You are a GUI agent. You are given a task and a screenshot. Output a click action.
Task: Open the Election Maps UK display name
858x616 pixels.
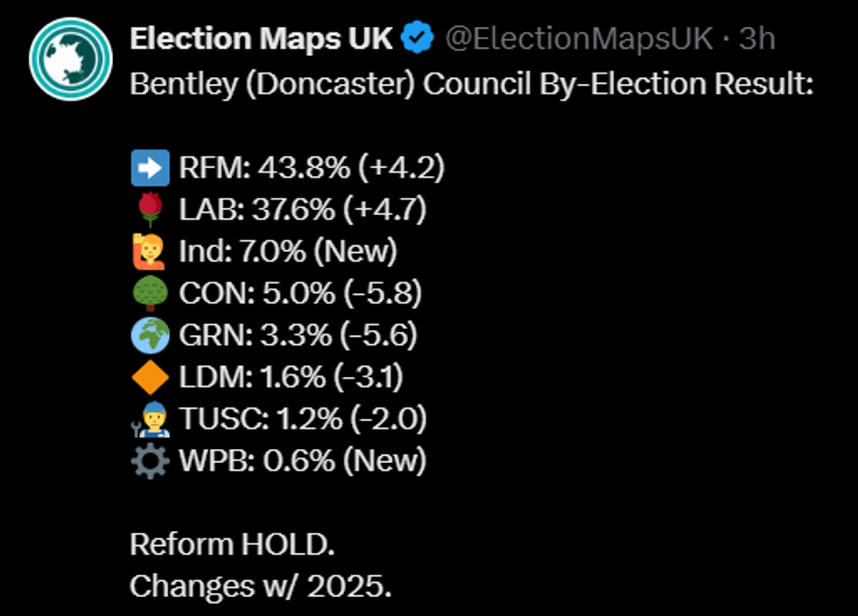coord(261,38)
